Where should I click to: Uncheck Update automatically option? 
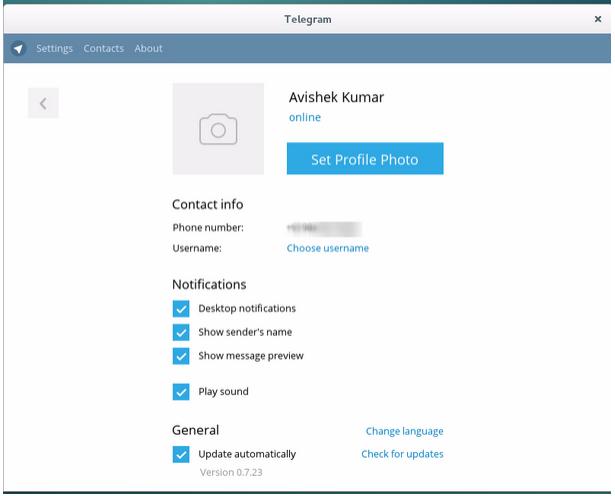tap(181, 454)
